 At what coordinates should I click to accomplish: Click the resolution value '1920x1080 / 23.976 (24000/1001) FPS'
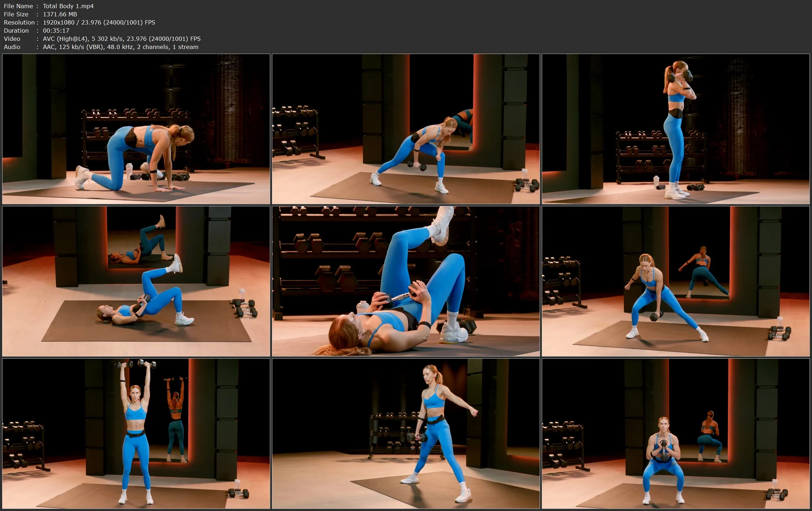click(99, 22)
